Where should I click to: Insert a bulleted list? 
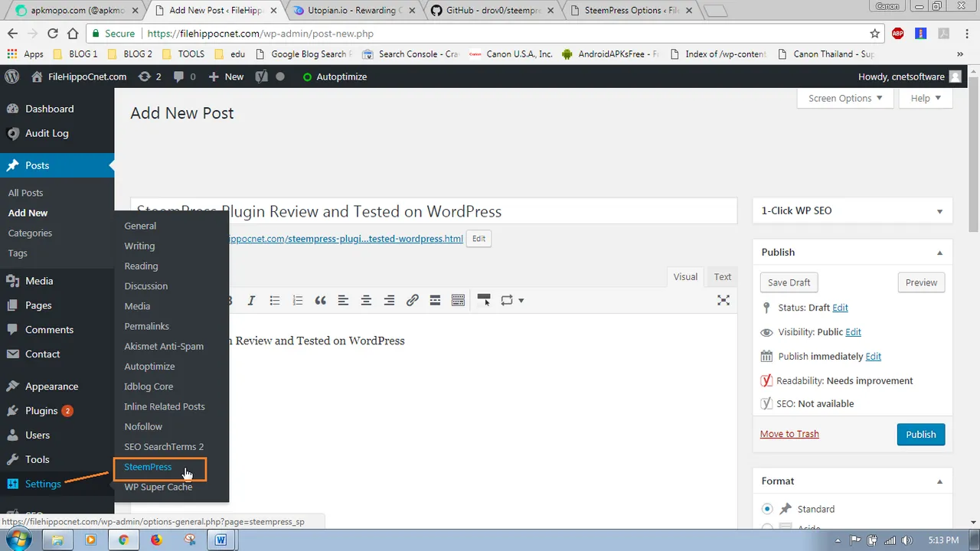[274, 301]
